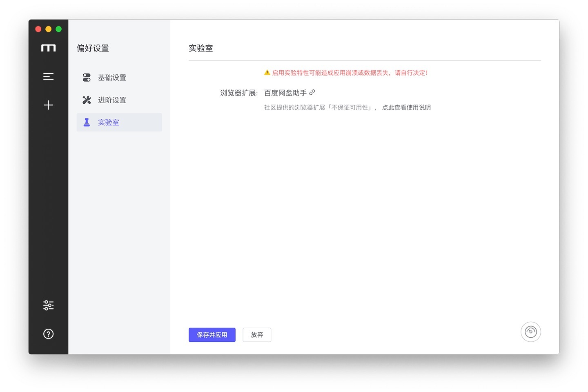The height and width of the screenshot is (392, 588).
Task: Click the yellow warning triangle icon
Action: 267,73
